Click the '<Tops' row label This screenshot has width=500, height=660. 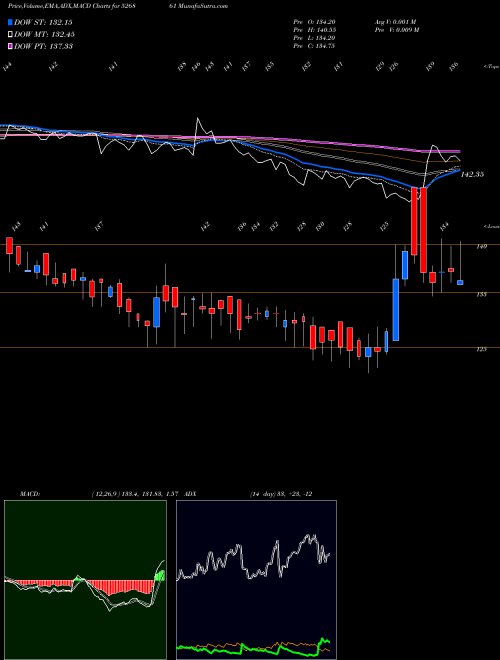(491, 67)
